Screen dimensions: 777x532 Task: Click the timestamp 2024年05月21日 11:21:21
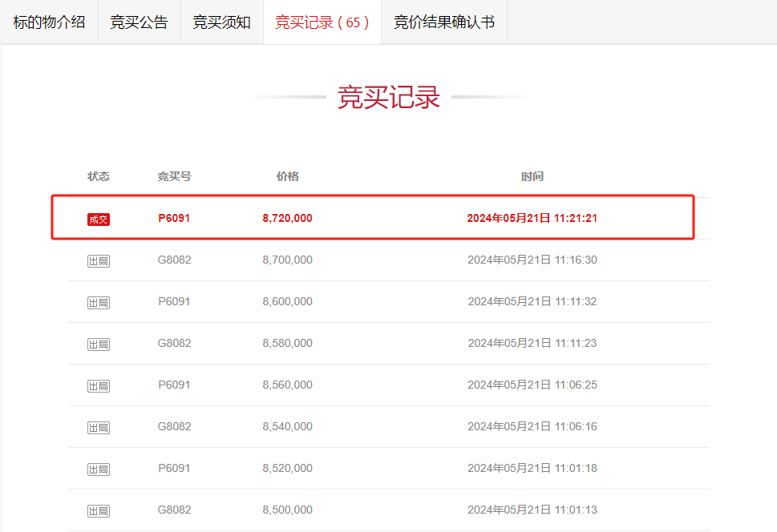click(532, 218)
